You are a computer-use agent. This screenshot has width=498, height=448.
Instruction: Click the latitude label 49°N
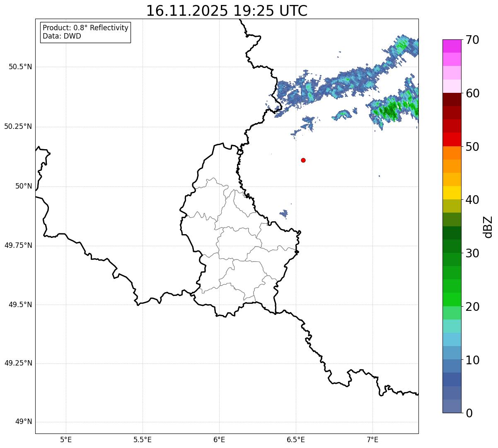click(x=24, y=422)
